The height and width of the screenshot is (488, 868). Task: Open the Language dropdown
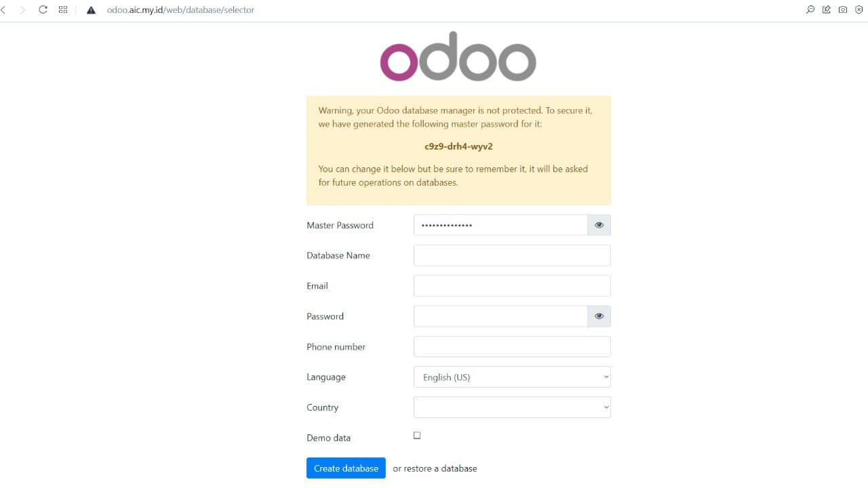[512, 377]
